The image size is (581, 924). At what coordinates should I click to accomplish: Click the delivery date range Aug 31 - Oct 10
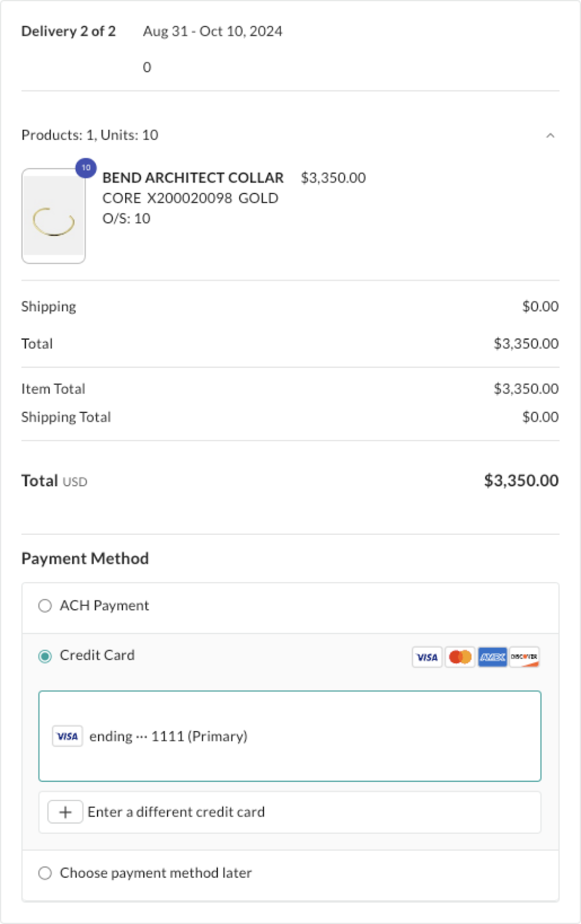213,31
